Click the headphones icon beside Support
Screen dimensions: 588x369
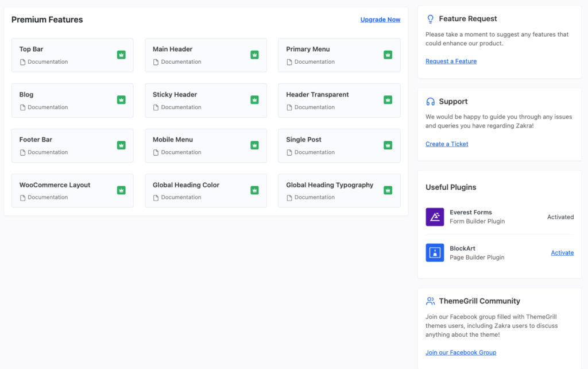pos(431,102)
